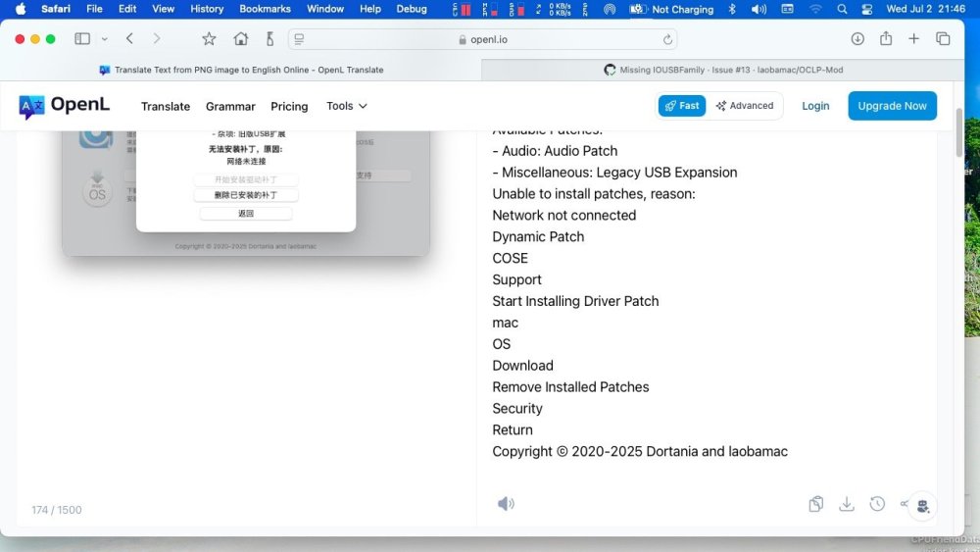The width and height of the screenshot is (980, 552).
Task: Open the Grammar page
Action: click(x=230, y=106)
